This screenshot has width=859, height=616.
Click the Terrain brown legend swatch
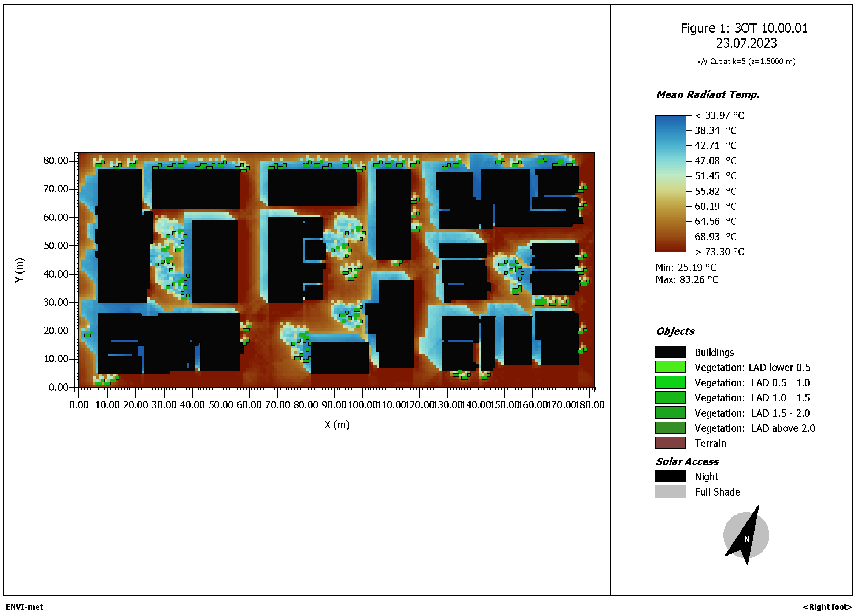pos(670,443)
